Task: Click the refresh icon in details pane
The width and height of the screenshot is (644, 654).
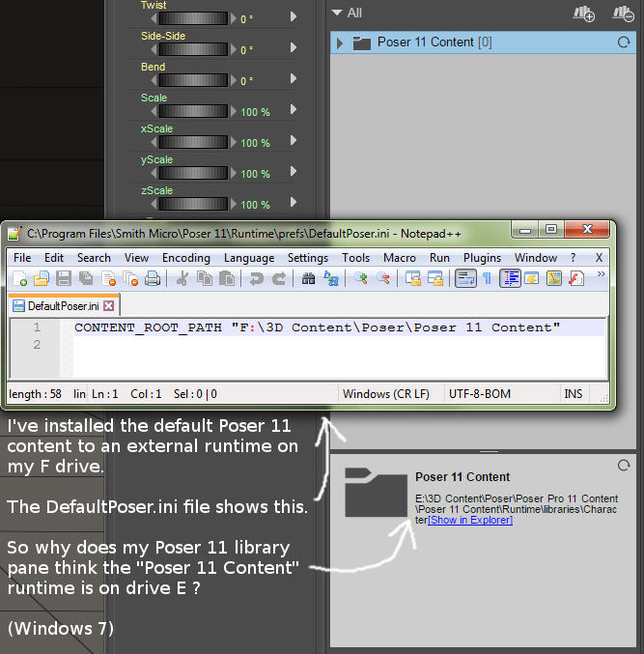Action: pos(624,465)
